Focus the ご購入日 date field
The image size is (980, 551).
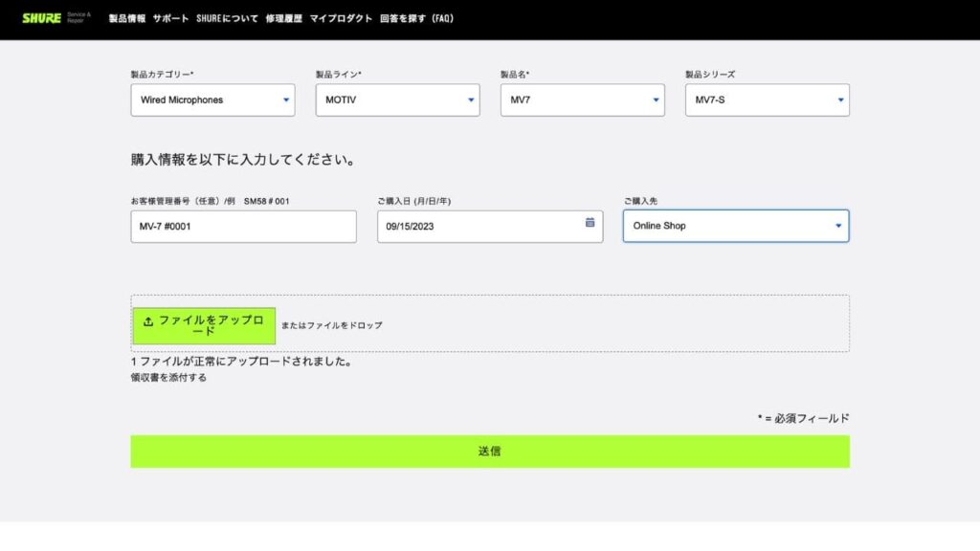[x=479, y=227]
